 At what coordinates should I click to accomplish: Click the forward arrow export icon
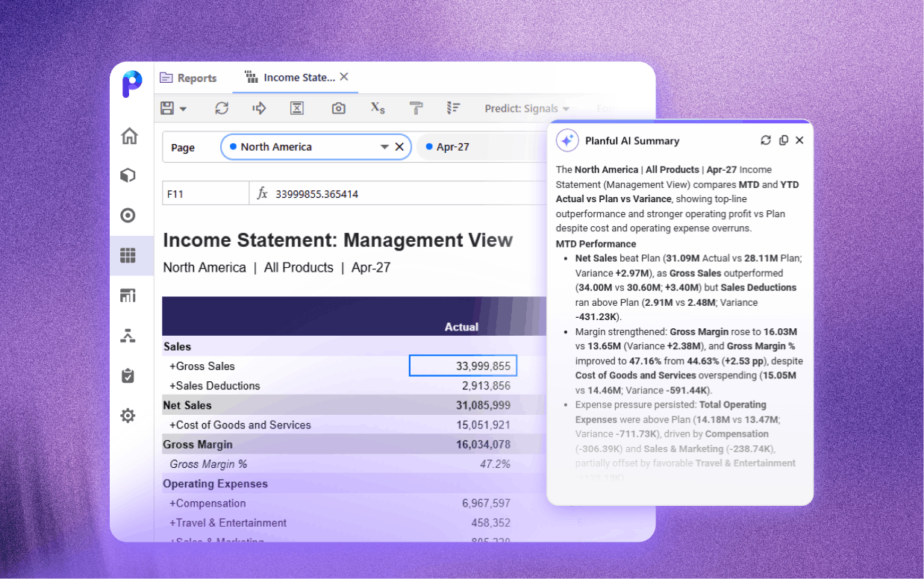[259, 108]
